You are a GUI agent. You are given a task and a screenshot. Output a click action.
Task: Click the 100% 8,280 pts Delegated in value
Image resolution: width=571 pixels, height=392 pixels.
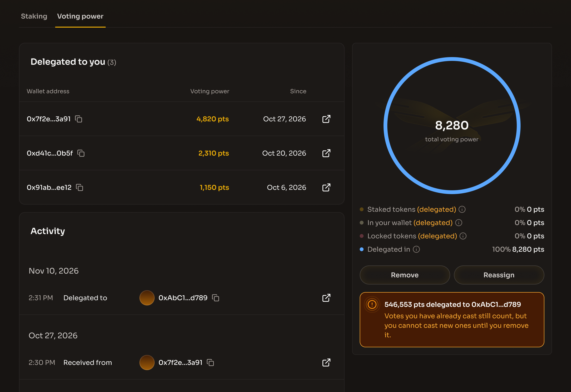point(518,250)
